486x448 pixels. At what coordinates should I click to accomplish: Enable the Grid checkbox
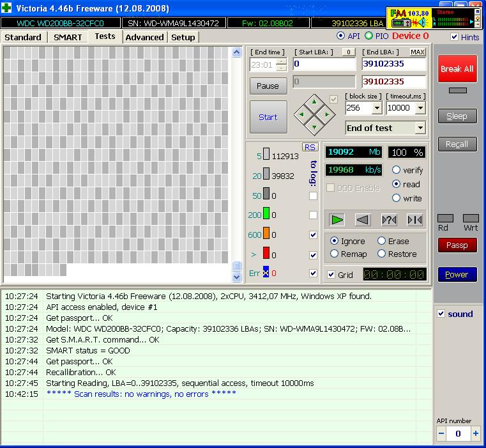click(x=331, y=275)
